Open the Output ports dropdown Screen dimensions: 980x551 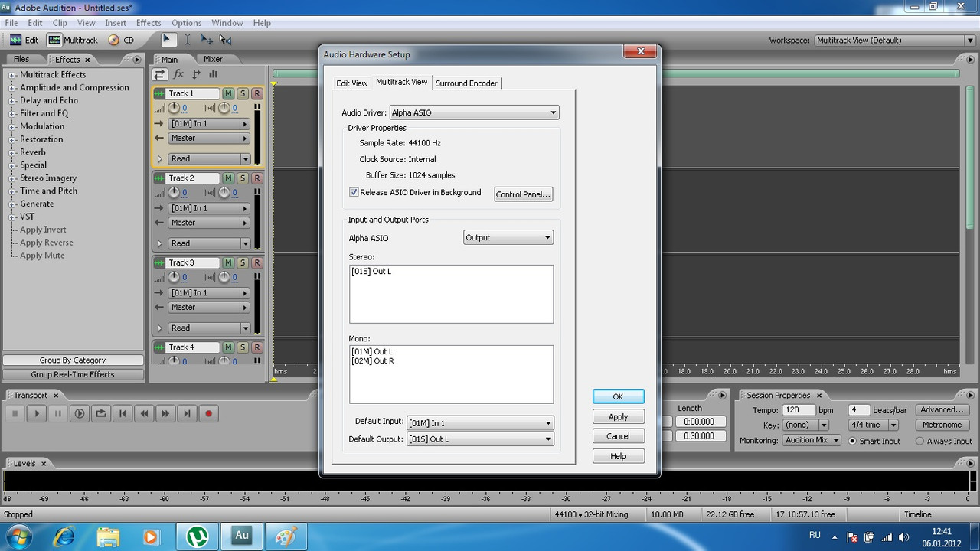[x=508, y=237]
